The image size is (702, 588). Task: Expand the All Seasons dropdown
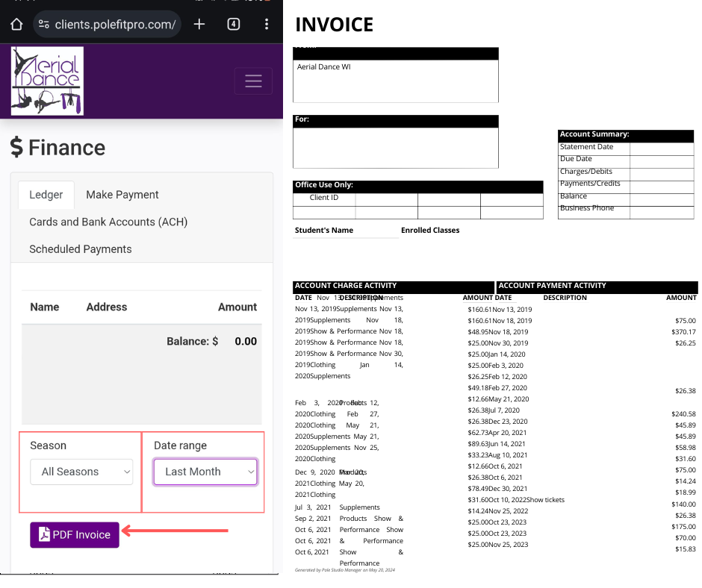click(x=81, y=472)
